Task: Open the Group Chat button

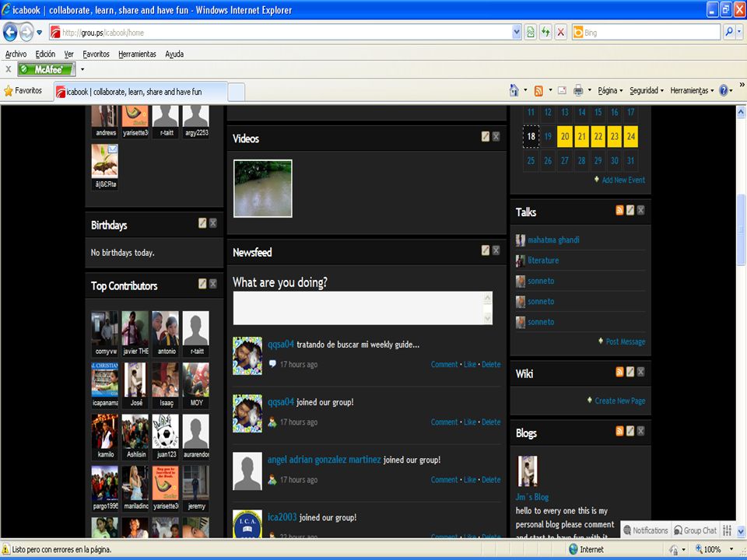Action: pyautogui.click(x=695, y=530)
